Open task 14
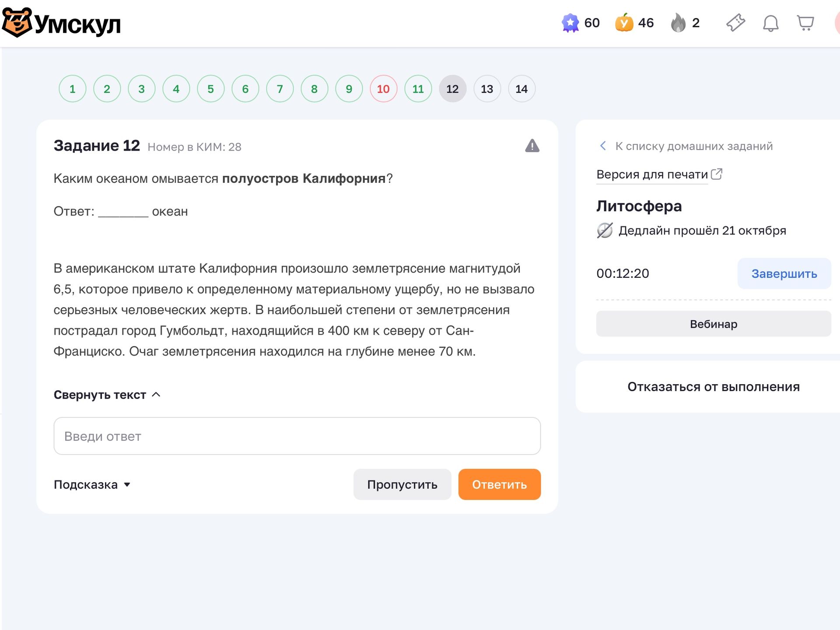The width and height of the screenshot is (840, 630). point(522,89)
